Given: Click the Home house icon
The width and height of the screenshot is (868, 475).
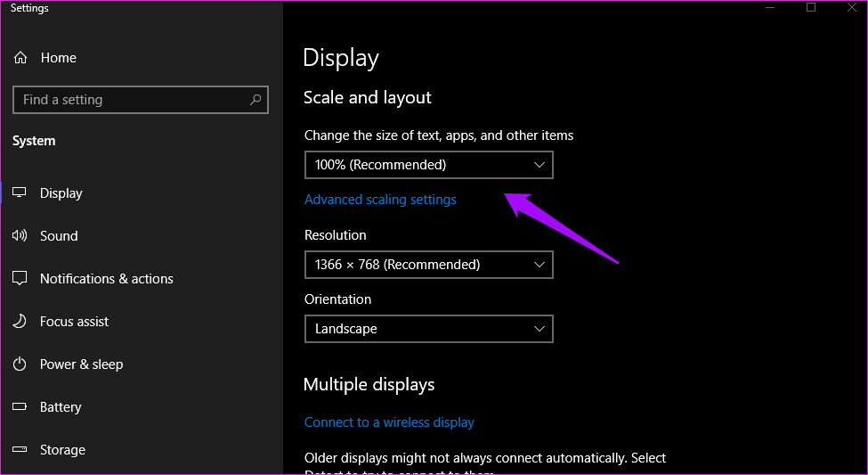Looking at the screenshot, I should tap(20, 58).
